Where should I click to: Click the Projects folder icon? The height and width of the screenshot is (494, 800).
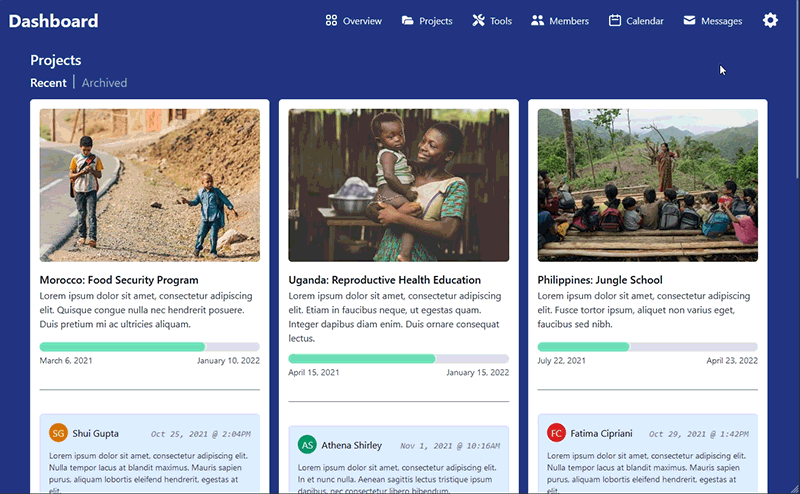coord(408,21)
